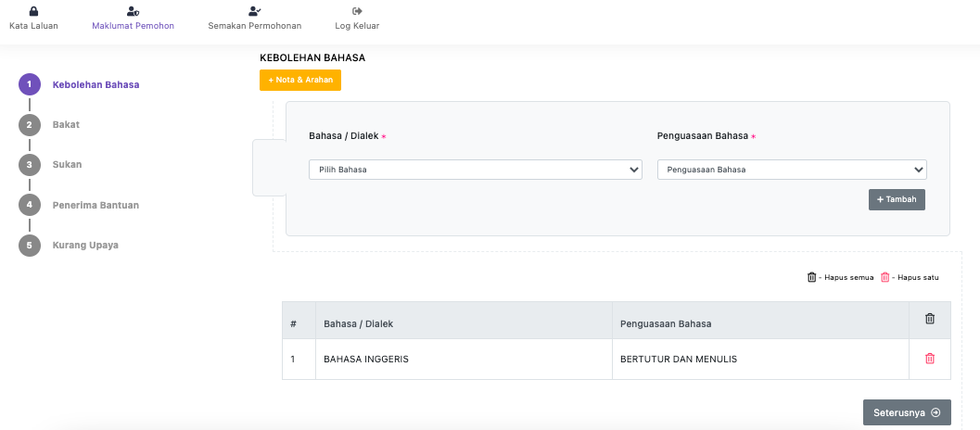This screenshot has width=980, height=430.
Task: Click step 5 circle for Kurang Upaya
Action: click(x=30, y=246)
